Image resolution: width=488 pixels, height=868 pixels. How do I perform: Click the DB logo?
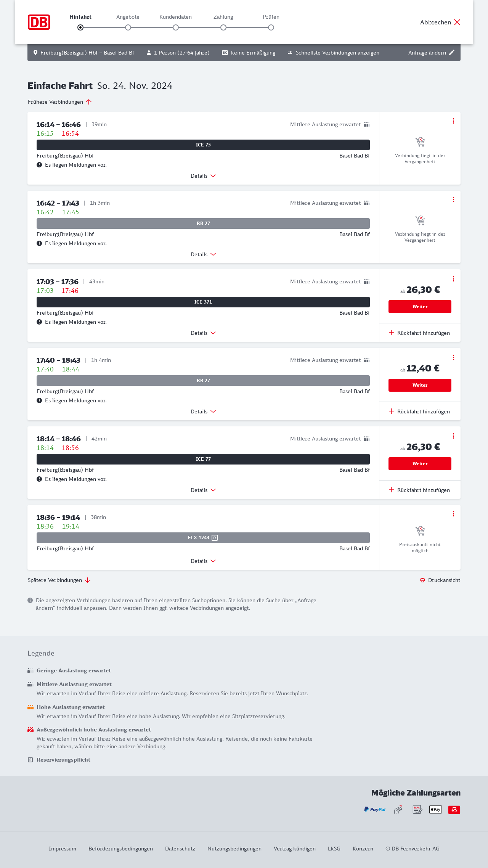[39, 22]
